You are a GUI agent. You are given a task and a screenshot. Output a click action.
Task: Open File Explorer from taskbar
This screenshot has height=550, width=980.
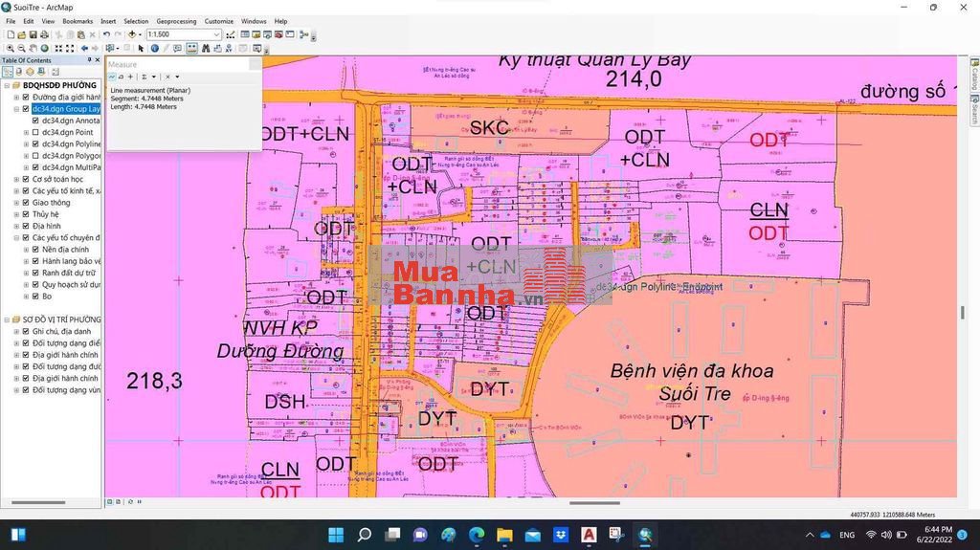504,535
